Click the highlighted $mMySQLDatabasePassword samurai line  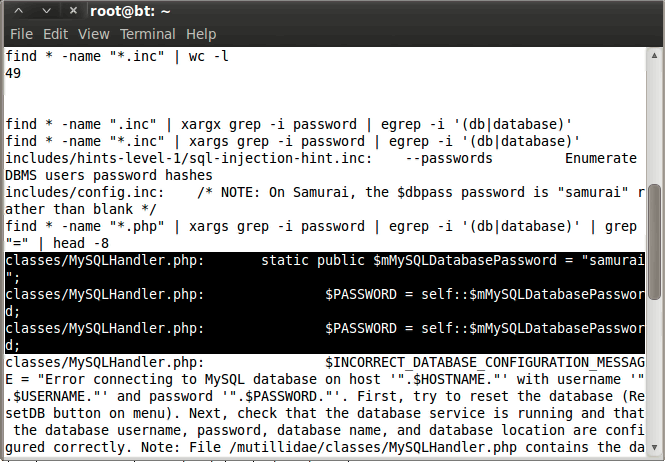[320, 261]
